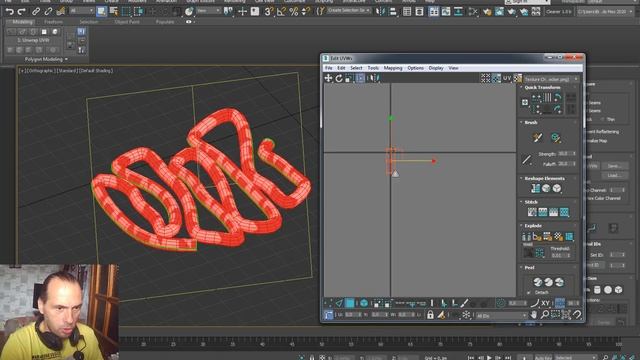Toggle ribbon visibility eye icon
640x360 pixels.
coord(189,22)
